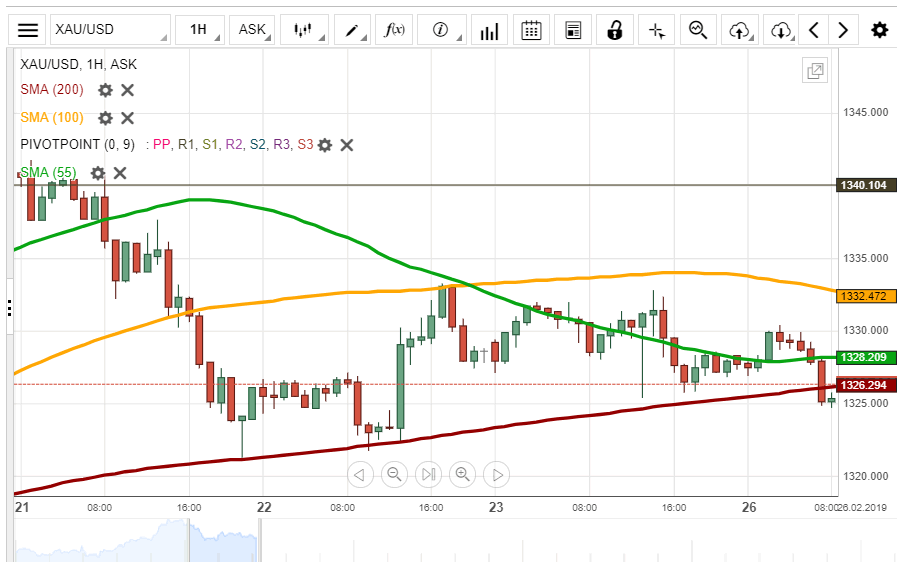The image size is (897, 567).
Task: Open the XAU/USD instrument selector
Action: [x=110, y=30]
